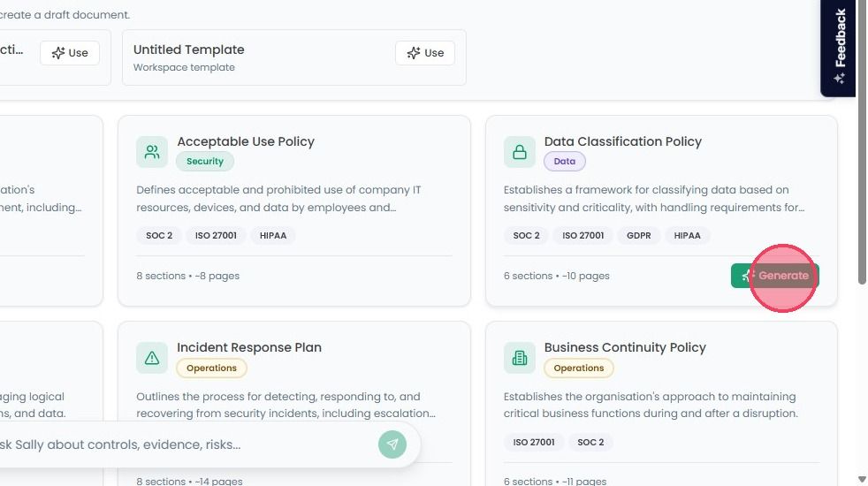Select the Security tag on Acceptable Use Policy
The height and width of the screenshot is (486, 868).
(205, 161)
